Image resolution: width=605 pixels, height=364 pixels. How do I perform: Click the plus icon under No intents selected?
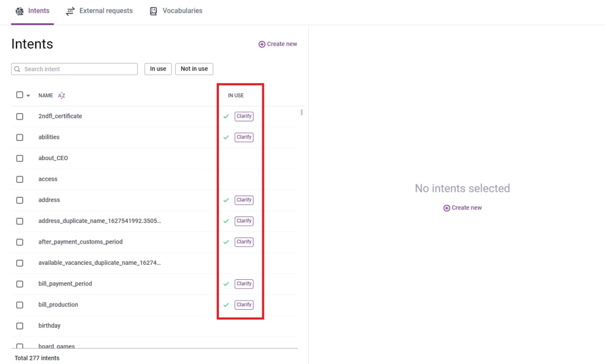click(447, 208)
